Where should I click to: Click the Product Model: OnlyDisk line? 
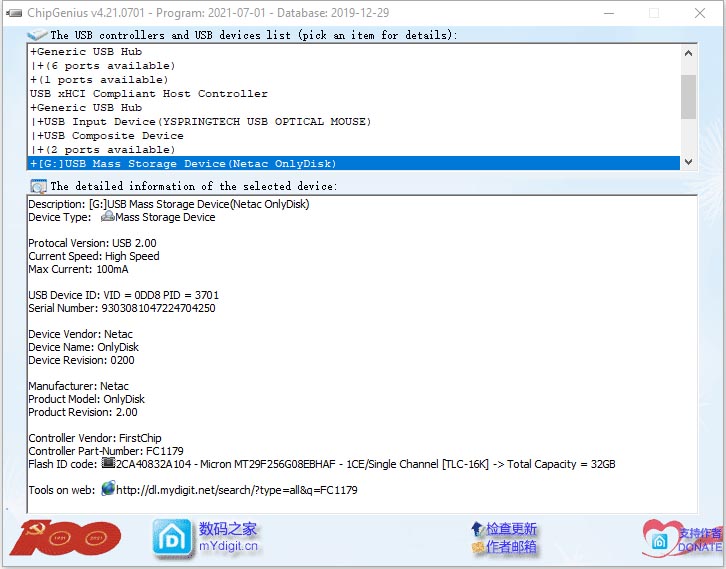click(87, 399)
